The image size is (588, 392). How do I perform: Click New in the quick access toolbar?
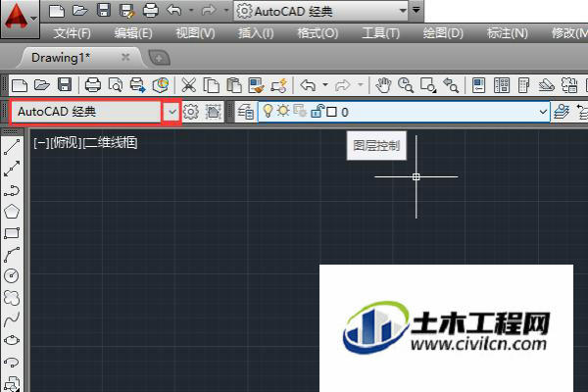coord(57,11)
